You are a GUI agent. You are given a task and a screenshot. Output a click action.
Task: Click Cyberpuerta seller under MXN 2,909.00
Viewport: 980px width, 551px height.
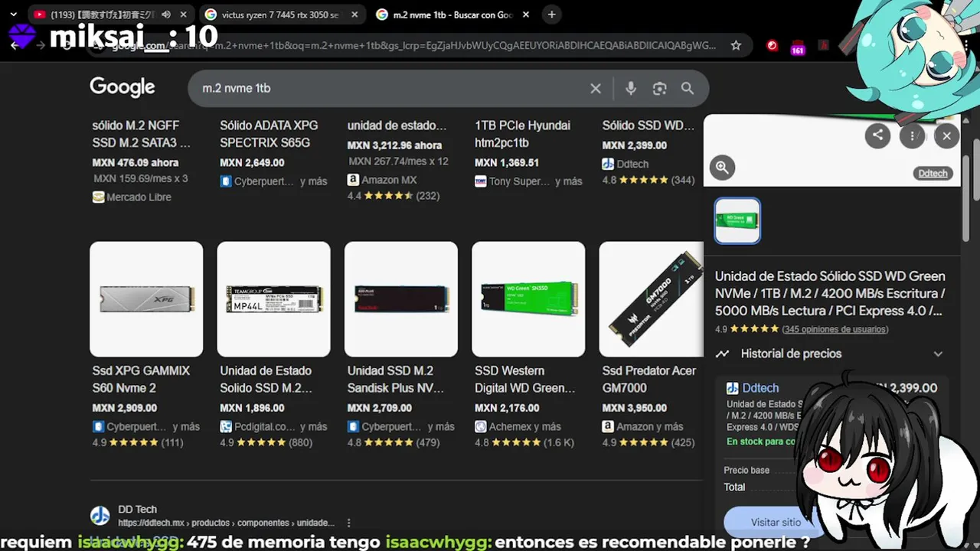[x=136, y=426]
